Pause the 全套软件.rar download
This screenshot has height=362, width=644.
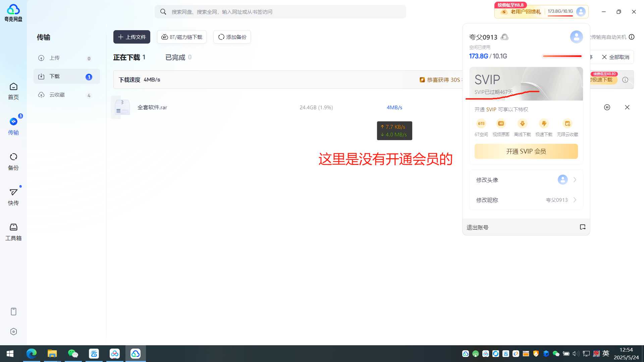click(x=607, y=107)
